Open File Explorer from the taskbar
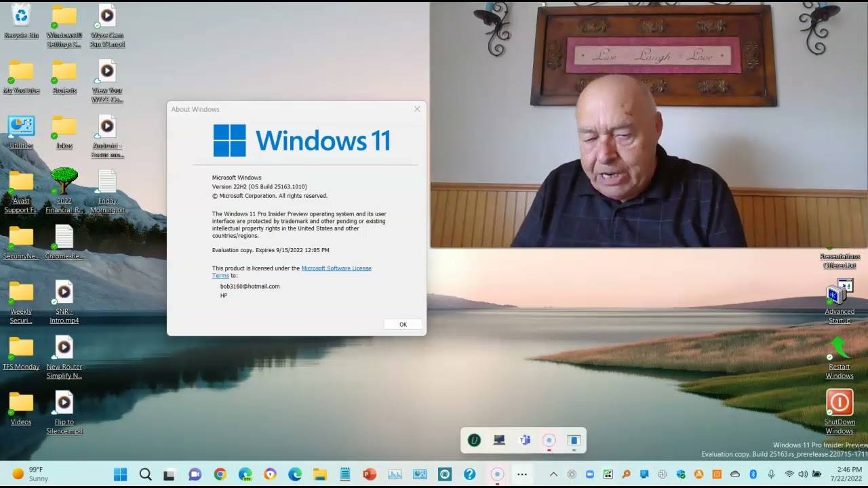868x488 pixels. pyautogui.click(x=319, y=474)
